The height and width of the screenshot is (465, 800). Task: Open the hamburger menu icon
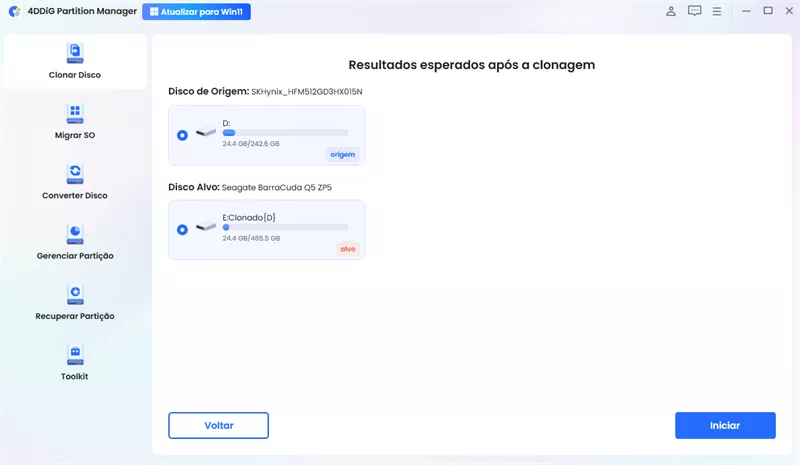point(717,11)
